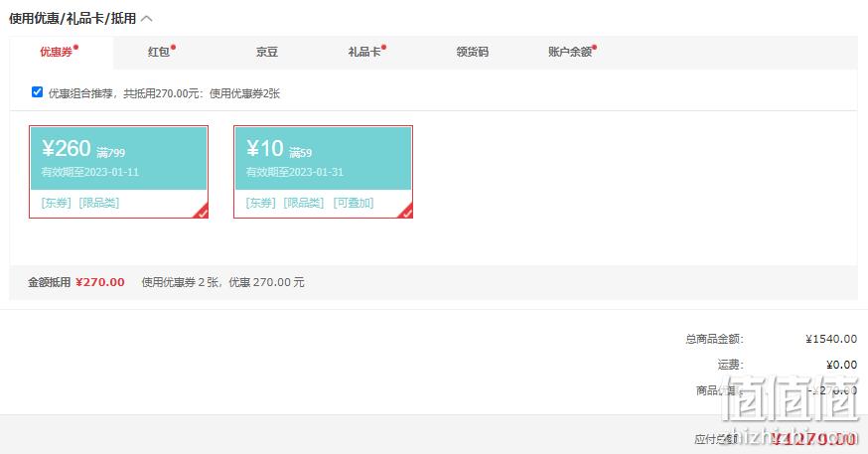Screen dimensions: 868x454
Task: Open the 领货码 tab
Action: point(472,52)
